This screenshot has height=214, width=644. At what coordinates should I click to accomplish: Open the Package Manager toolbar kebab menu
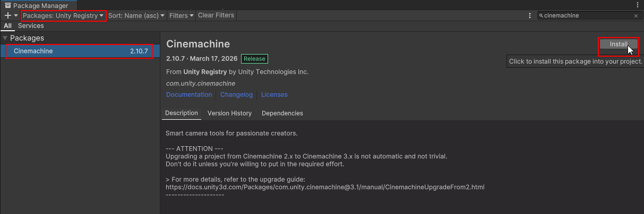pos(531,16)
